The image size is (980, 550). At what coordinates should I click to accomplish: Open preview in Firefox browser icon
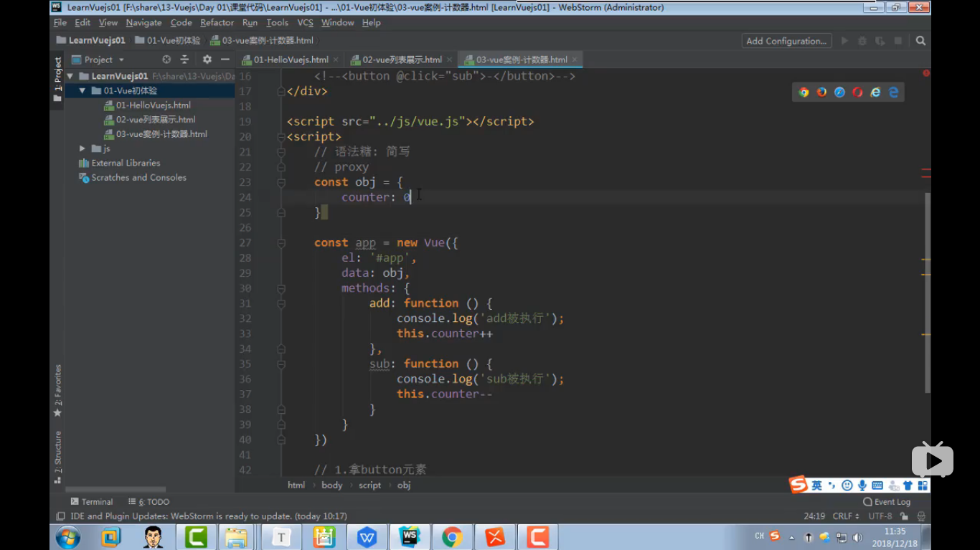click(821, 93)
